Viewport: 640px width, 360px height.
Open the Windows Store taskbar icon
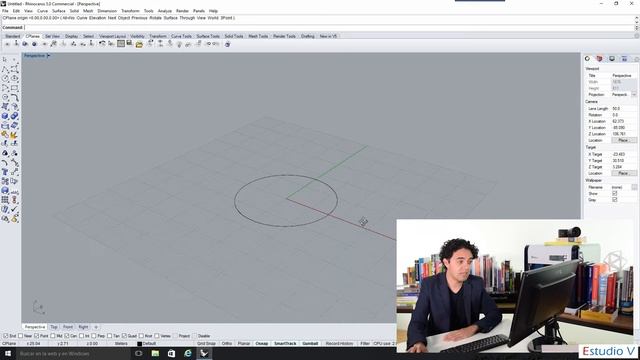point(171,353)
